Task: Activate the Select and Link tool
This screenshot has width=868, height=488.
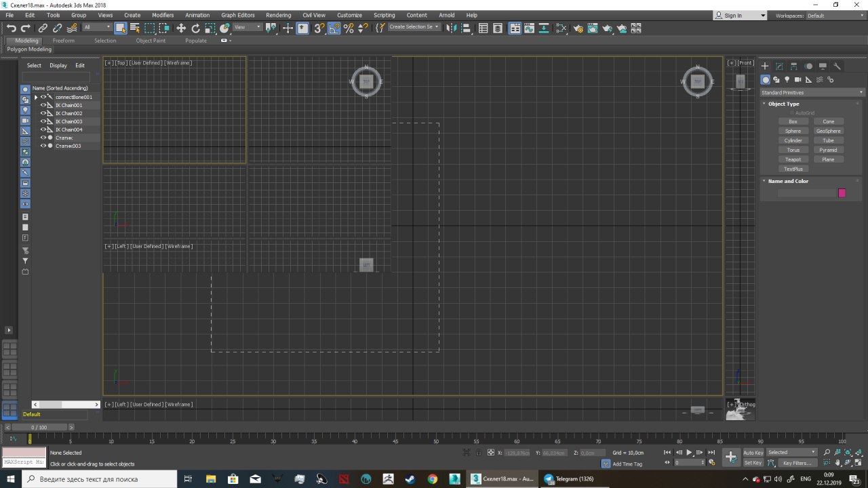Action: 43,28
